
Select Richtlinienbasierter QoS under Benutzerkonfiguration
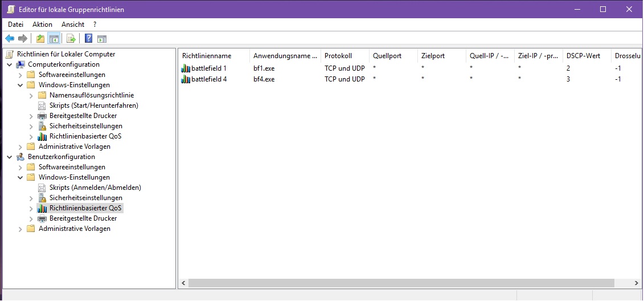click(85, 208)
